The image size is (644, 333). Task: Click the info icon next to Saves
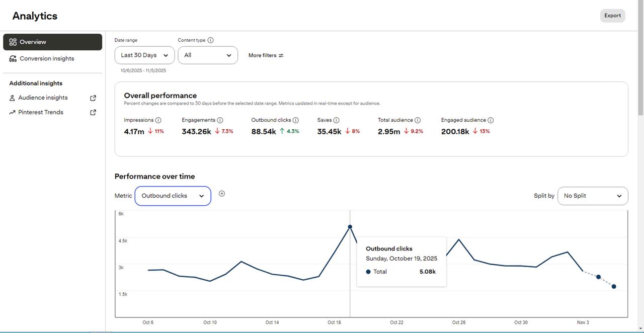click(336, 120)
